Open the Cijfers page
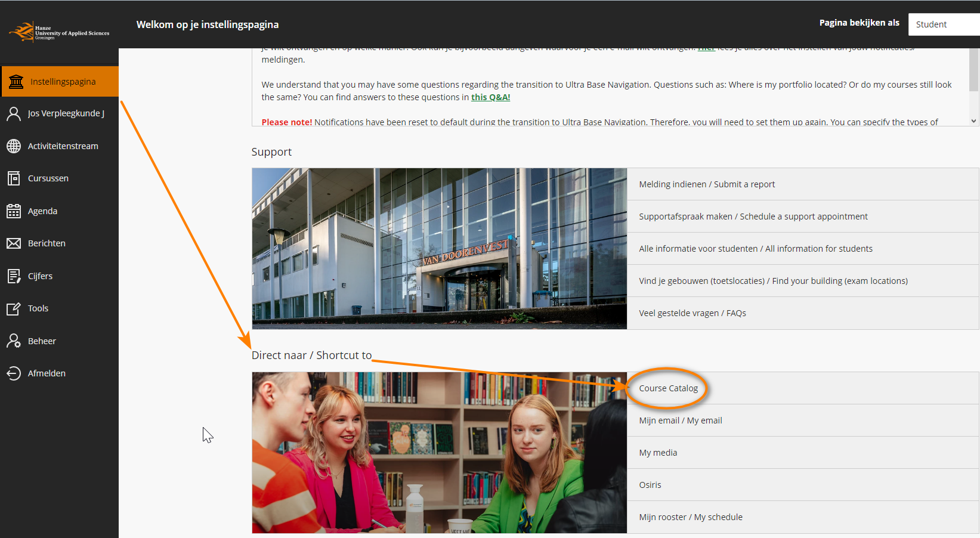Screen dimensions: 980x538 coord(60,276)
